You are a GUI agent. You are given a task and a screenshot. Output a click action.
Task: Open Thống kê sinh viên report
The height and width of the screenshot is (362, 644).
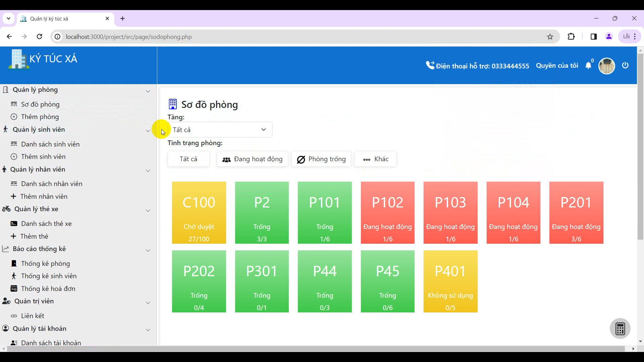coord(49,276)
